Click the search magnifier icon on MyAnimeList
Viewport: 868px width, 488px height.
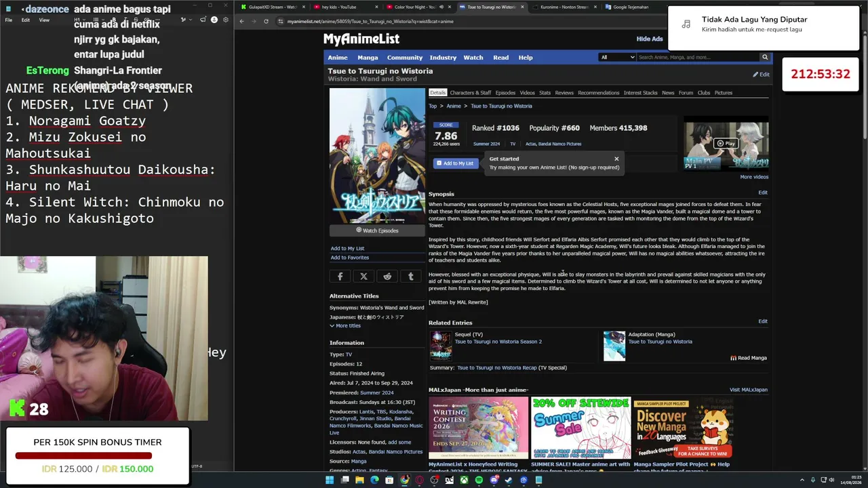(x=764, y=58)
